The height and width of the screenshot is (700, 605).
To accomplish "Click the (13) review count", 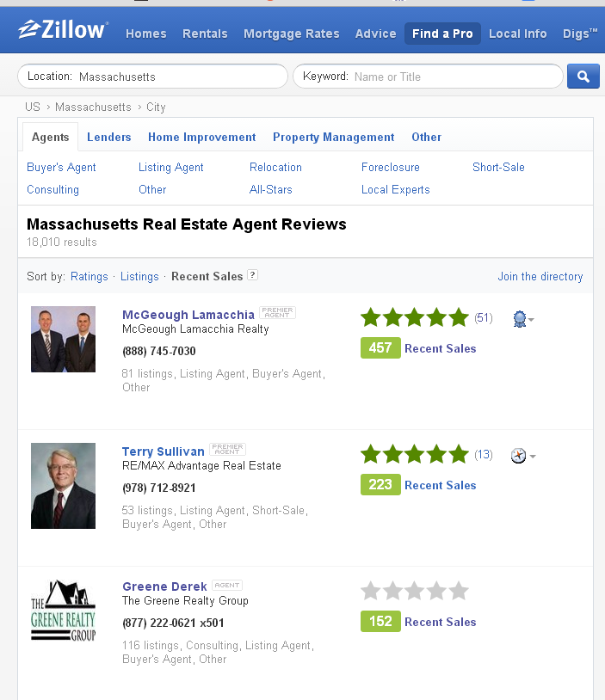I will point(484,454).
